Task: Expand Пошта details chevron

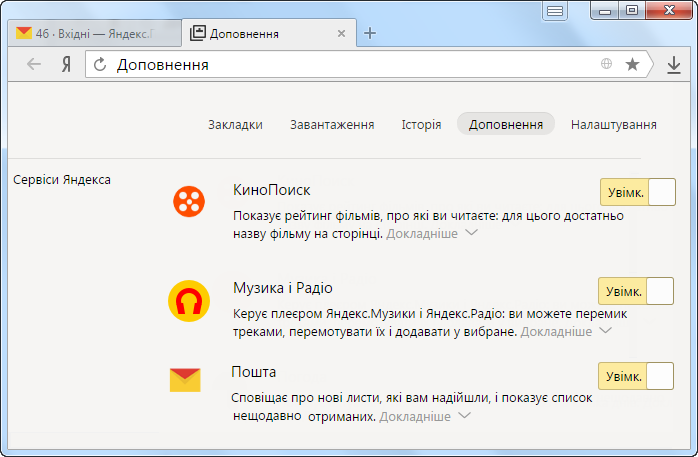Action: click(x=464, y=415)
